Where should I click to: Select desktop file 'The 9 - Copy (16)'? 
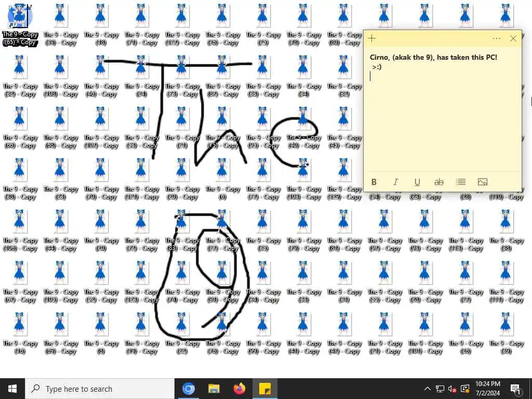[20, 334]
